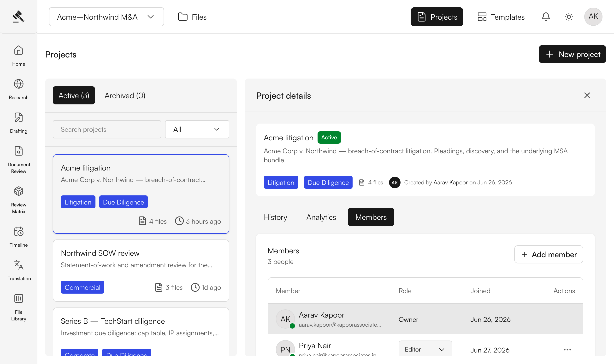
Task: Go to Document Review
Action: 19,159
